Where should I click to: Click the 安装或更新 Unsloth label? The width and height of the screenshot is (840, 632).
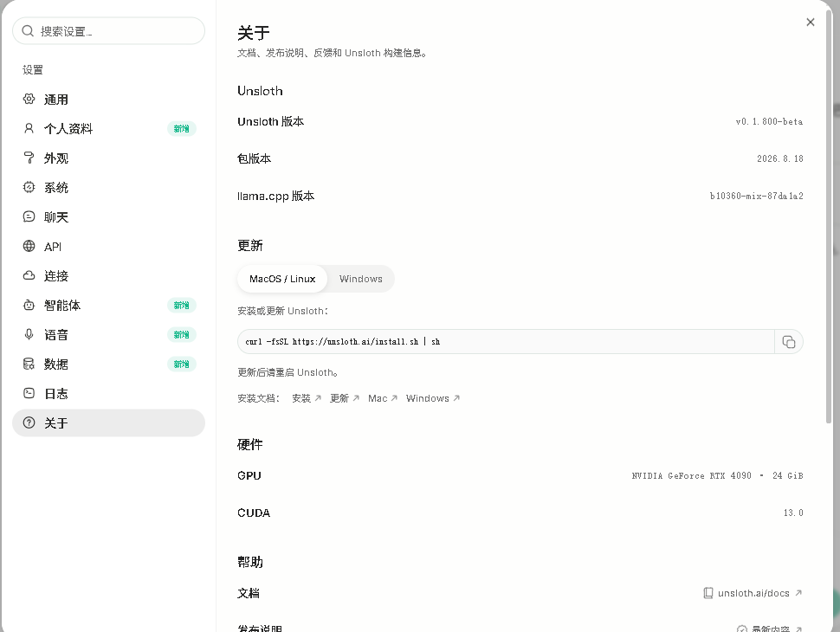[x=283, y=311]
